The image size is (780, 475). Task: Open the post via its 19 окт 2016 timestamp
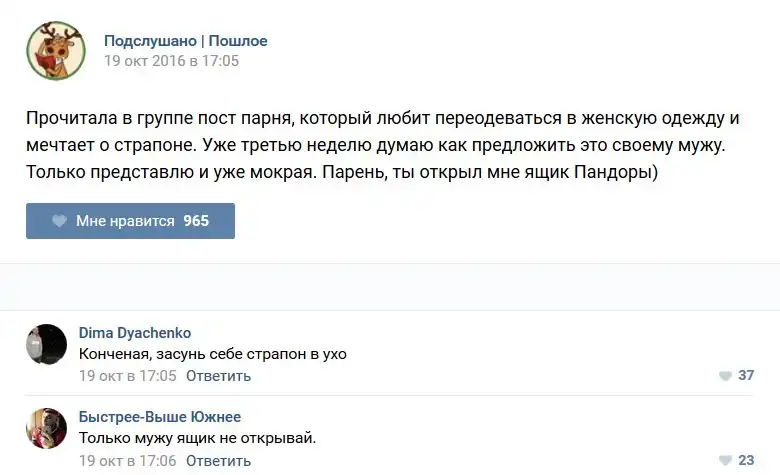point(172,61)
